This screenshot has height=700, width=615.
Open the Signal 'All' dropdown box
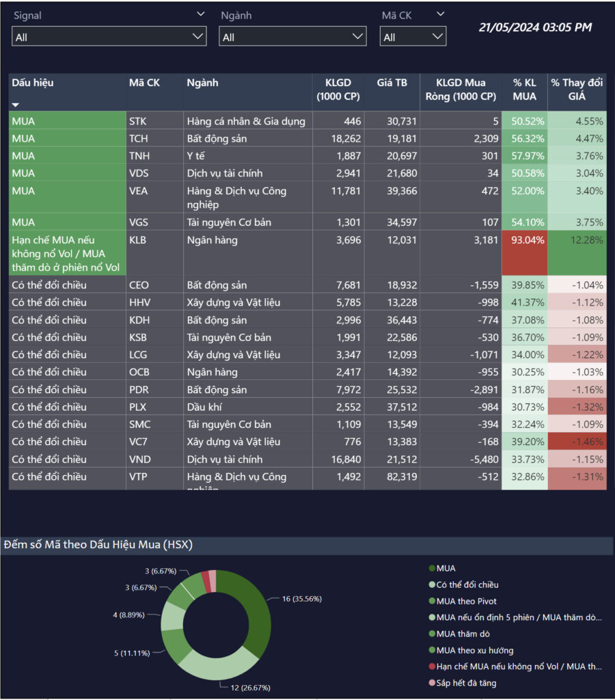click(x=109, y=37)
